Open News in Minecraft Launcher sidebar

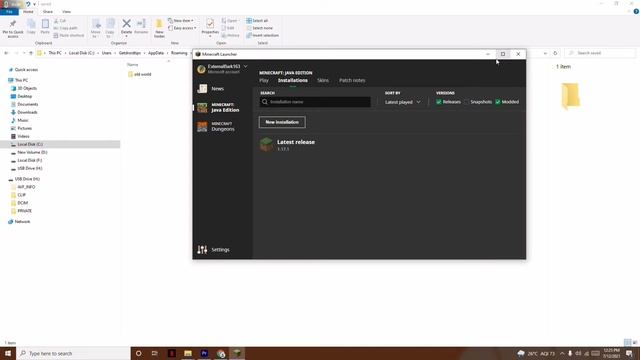click(x=211, y=89)
